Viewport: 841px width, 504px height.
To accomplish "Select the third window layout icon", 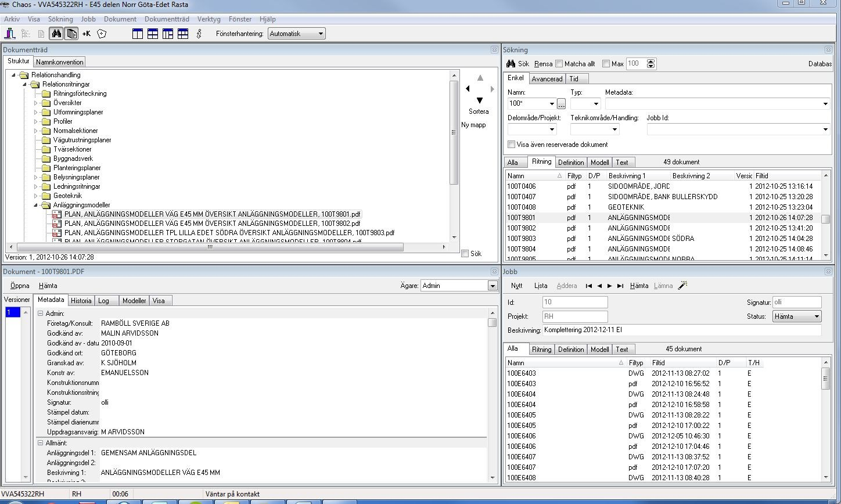I will pyautogui.click(x=168, y=34).
